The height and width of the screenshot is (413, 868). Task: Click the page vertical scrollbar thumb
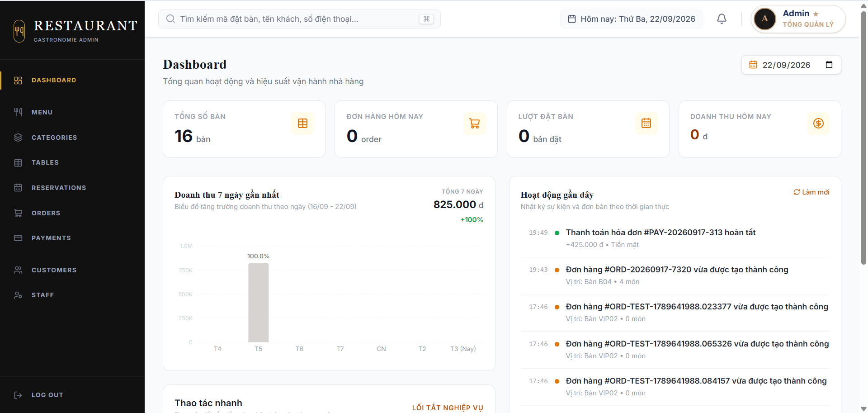(863, 138)
